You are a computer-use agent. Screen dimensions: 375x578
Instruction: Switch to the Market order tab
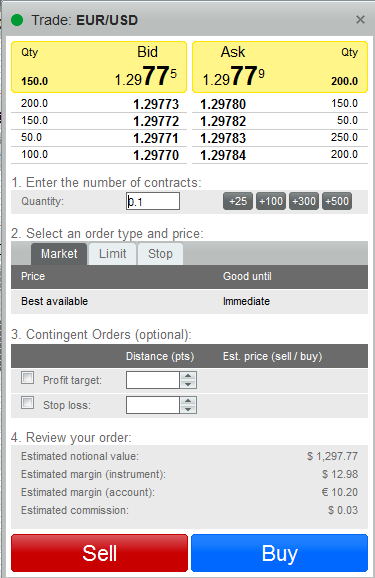coord(59,254)
